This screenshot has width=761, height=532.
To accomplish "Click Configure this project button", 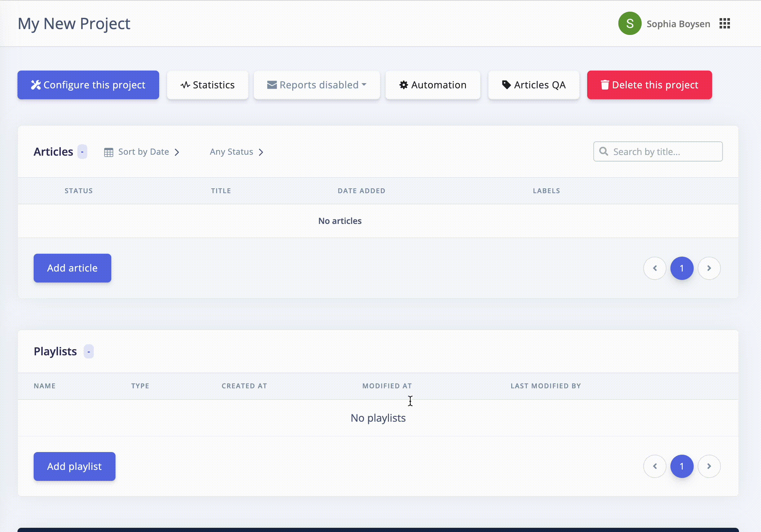I will (88, 85).
